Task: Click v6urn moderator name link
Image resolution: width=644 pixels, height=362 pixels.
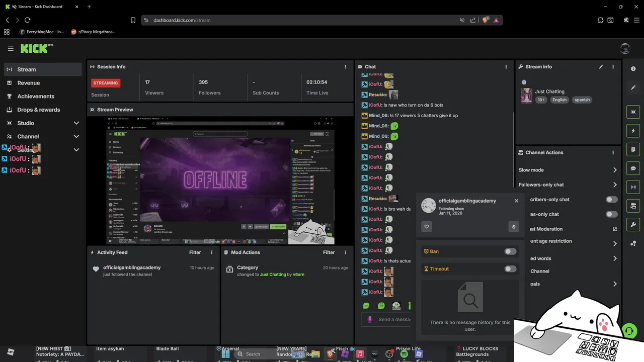Action: (x=298, y=275)
